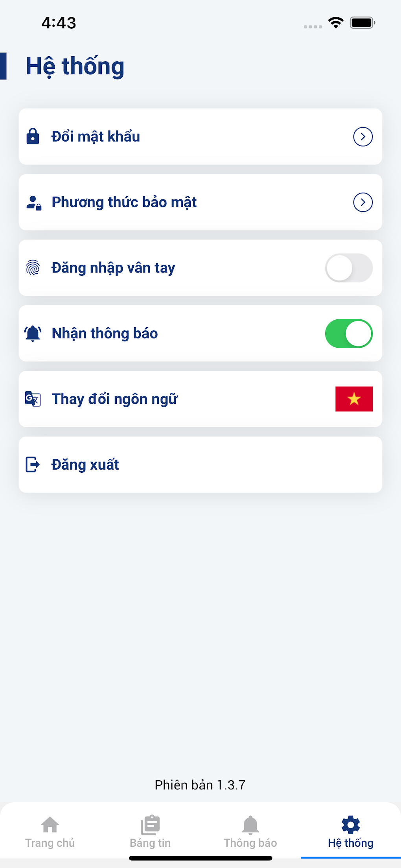Click the Wi-Fi status icon
The image size is (401, 868).
(x=336, y=23)
